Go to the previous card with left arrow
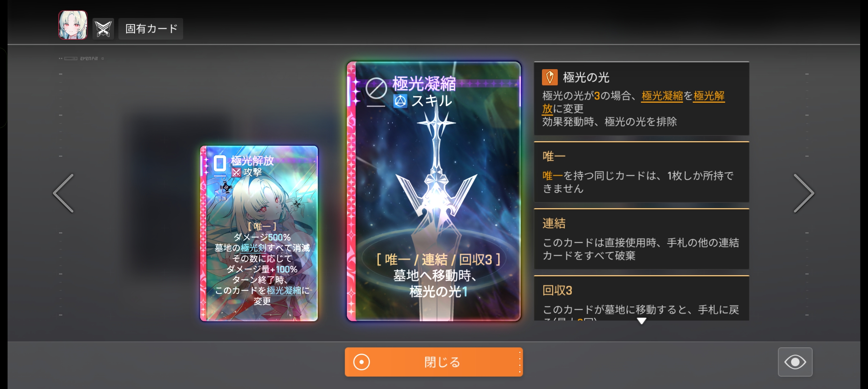The height and width of the screenshot is (389, 868). click(x=63, y=193)
